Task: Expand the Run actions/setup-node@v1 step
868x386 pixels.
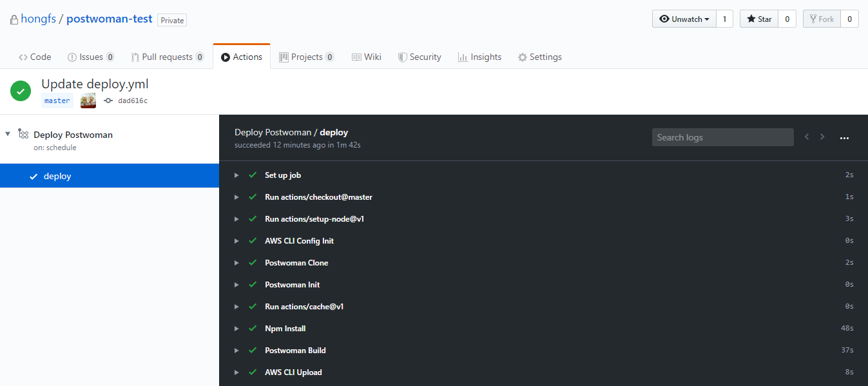Action: 236,219
